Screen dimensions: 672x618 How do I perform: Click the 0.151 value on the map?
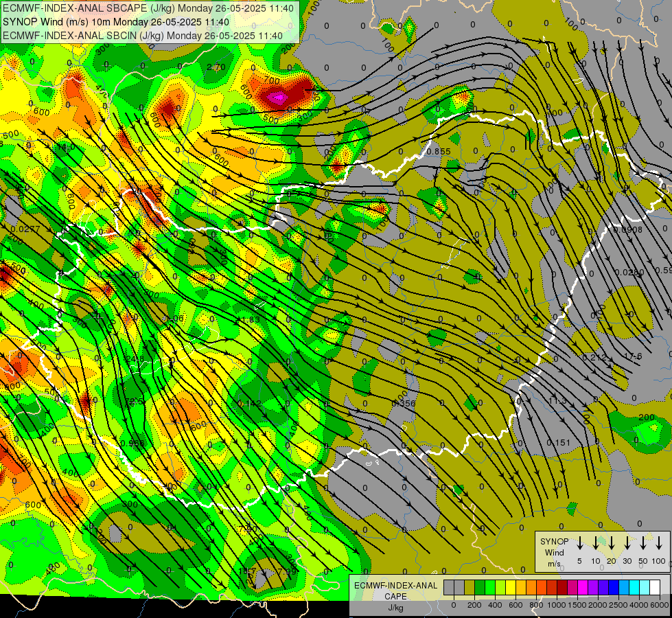[x=559, y=443]
